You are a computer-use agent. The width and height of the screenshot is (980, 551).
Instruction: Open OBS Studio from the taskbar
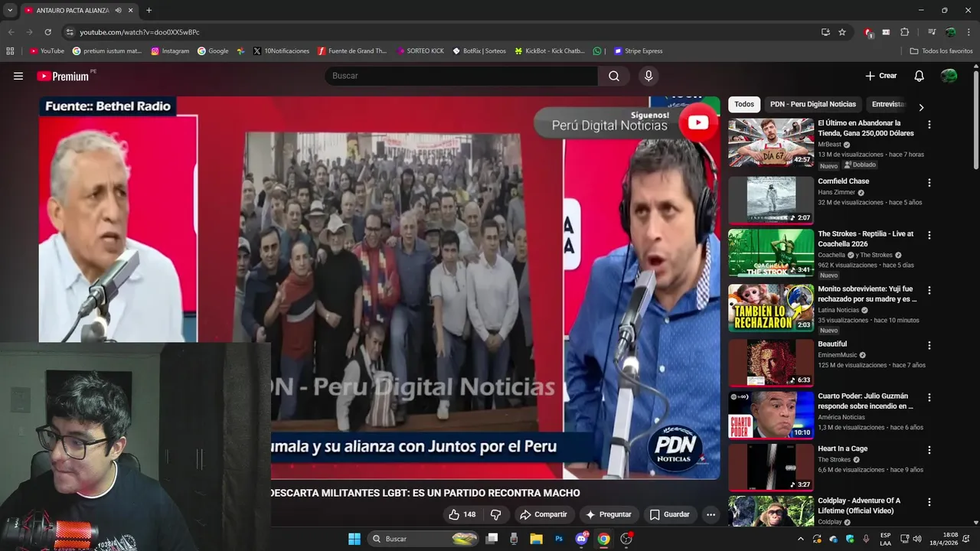(626, 539)
